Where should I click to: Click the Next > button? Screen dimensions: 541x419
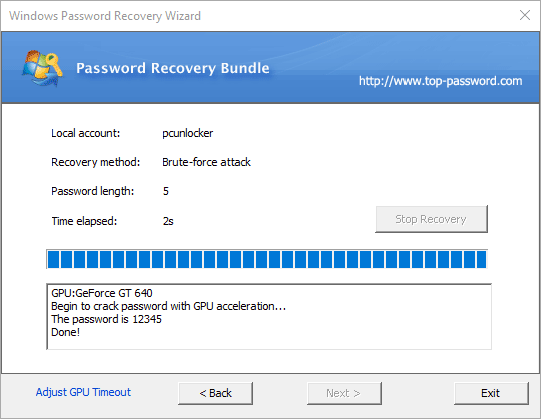coord(344,393)
